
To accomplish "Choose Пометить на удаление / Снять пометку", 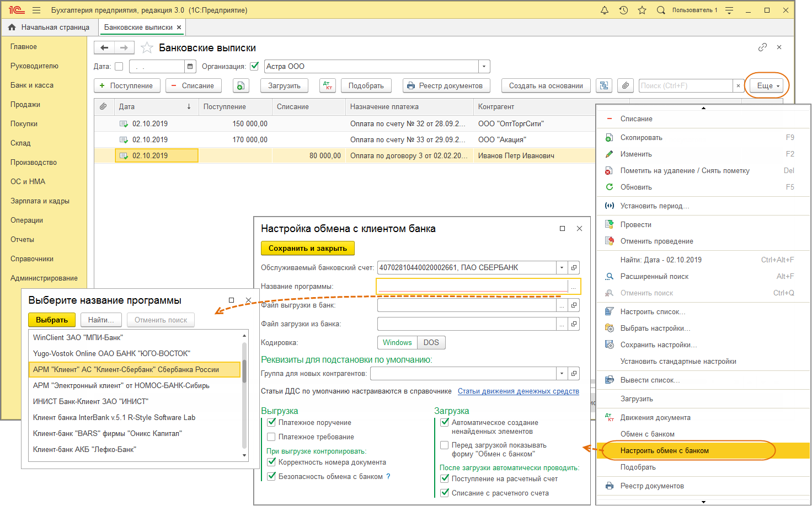I will coord(703,170).
